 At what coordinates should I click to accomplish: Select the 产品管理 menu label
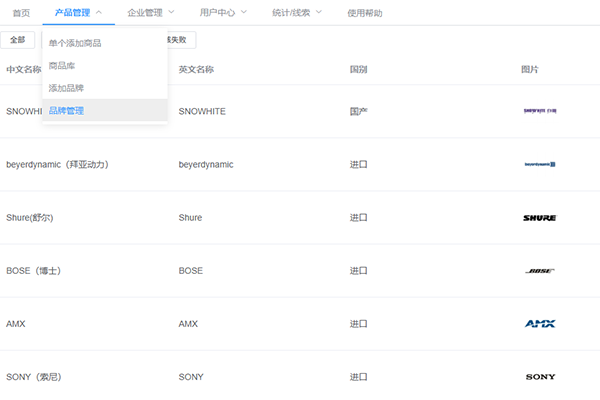[x=72, y=13]
